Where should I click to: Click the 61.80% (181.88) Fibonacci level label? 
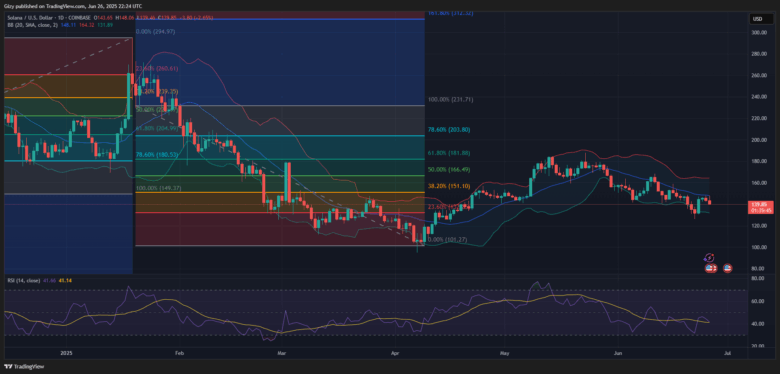(x=448, y=153)
